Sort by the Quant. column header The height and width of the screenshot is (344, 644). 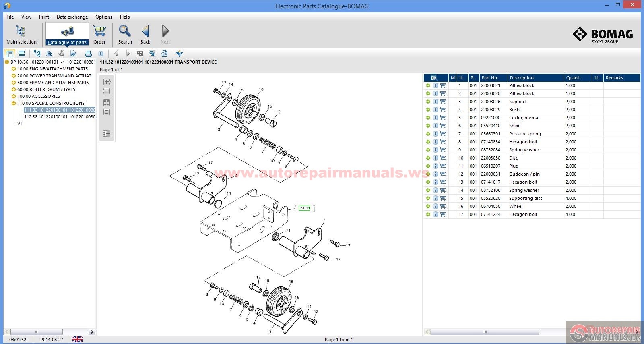click(578, 78)
